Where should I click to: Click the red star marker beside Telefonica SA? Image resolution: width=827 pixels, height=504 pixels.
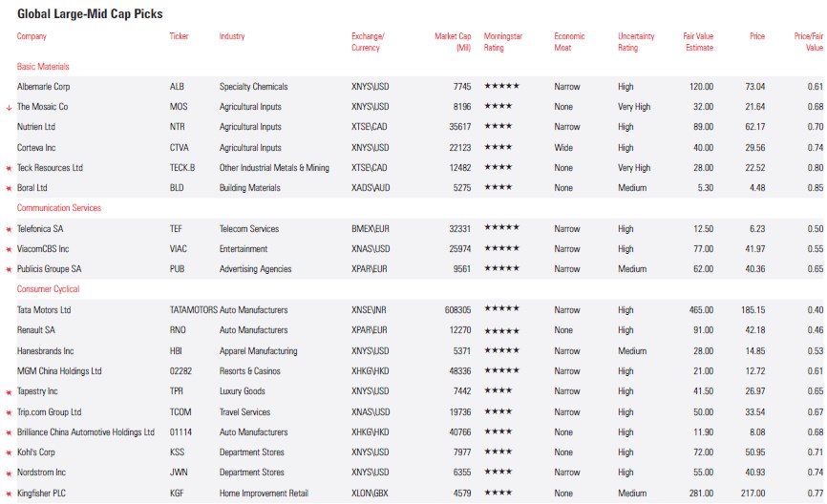9,229
